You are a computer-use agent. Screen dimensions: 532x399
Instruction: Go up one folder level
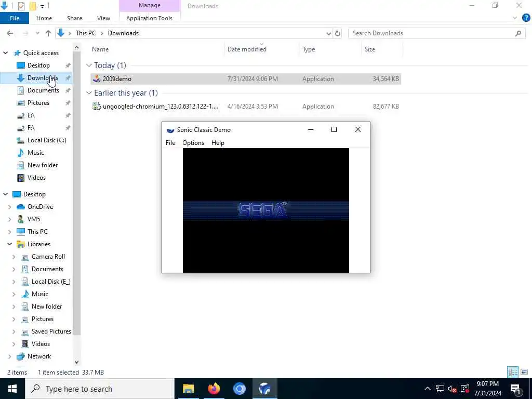[48, 33]
